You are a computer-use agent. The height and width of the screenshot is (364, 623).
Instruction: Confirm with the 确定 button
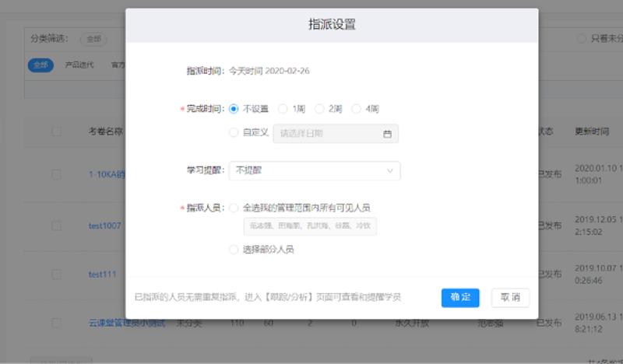click(x=460, y=298)
